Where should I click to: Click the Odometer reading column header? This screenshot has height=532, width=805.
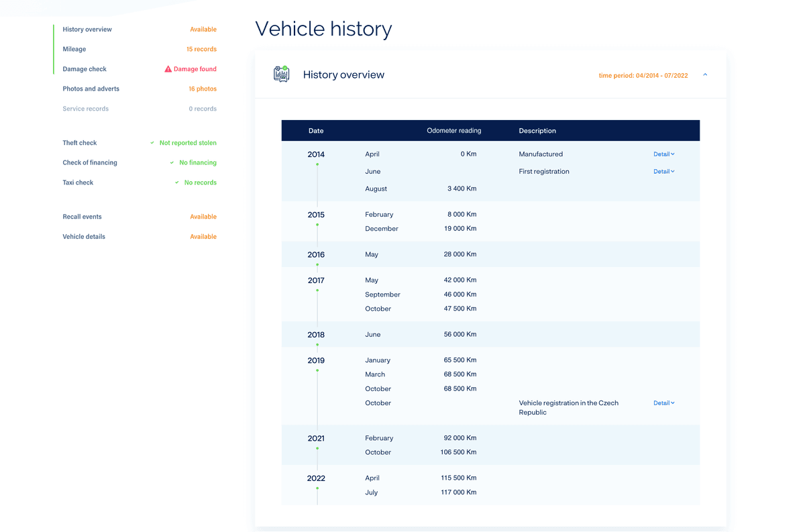coord(454,131)
